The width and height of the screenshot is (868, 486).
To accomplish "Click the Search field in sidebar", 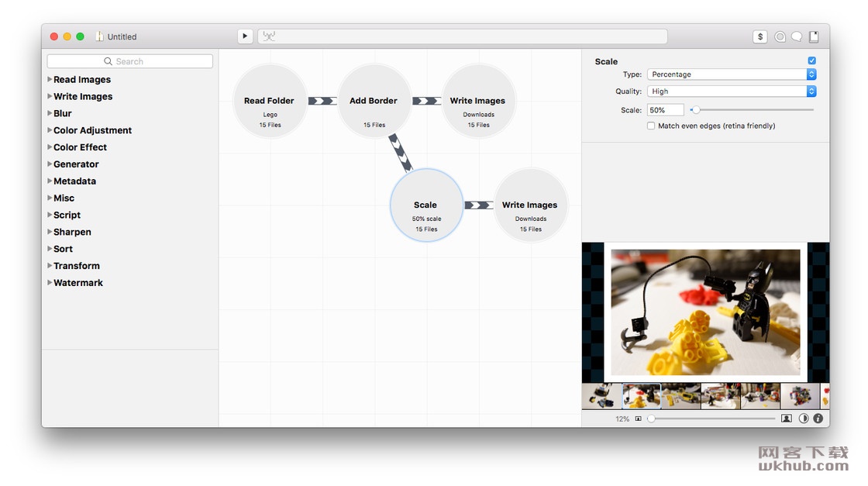I will [x=130, y=61].
